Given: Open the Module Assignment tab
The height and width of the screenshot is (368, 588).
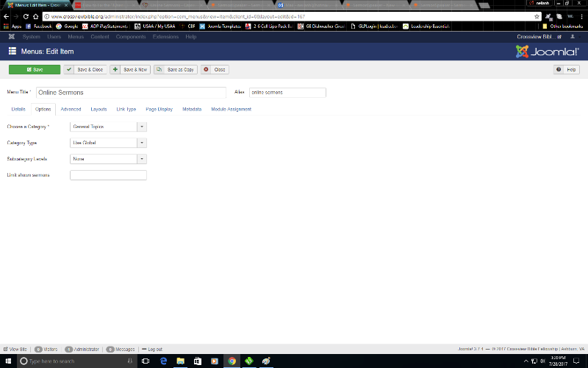Looking at the screenshot, I should 231,109.
